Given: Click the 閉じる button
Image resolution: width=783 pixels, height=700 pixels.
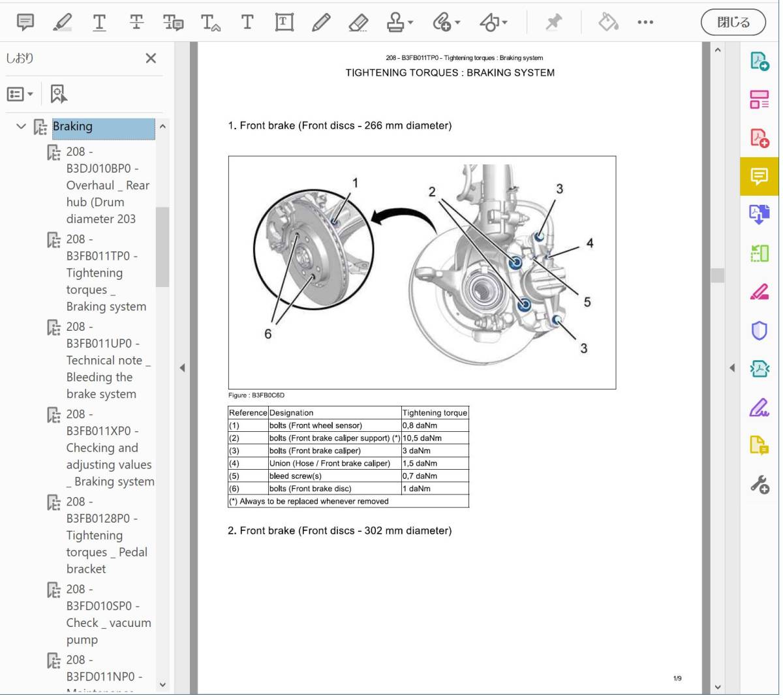Looking at the screenshot, I should pyautogui.click(x=733, y=22).
